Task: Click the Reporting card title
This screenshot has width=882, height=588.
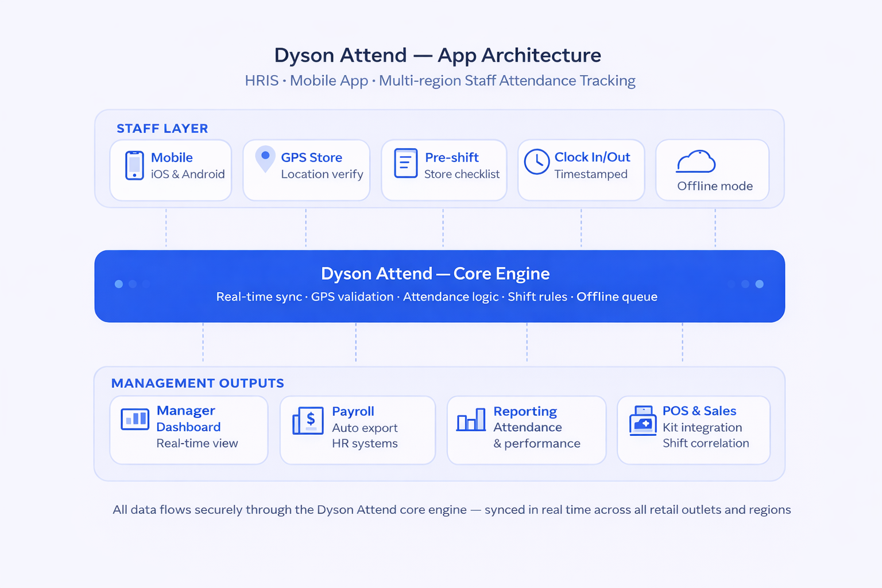Action: coord(525,412)
